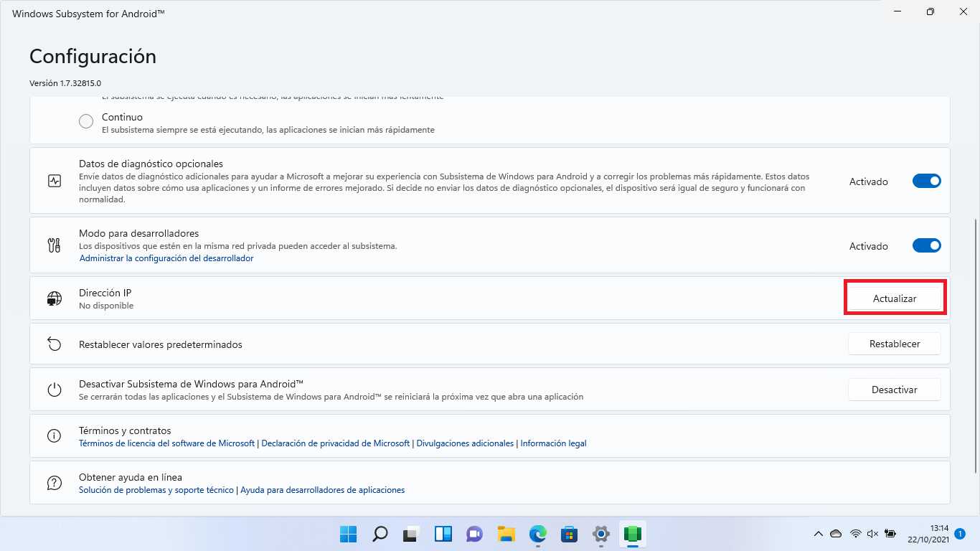
Task: Open Microsoft Store from taskbar
Action: point(570,534)
